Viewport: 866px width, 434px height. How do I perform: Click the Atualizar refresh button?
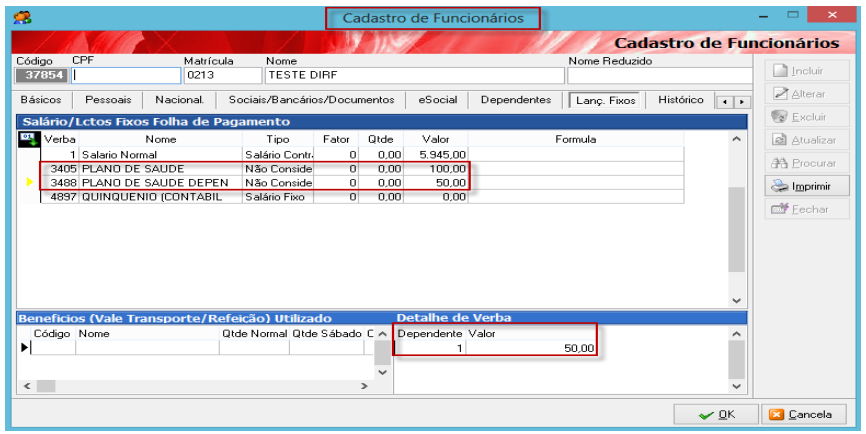(x=800, y=140)
